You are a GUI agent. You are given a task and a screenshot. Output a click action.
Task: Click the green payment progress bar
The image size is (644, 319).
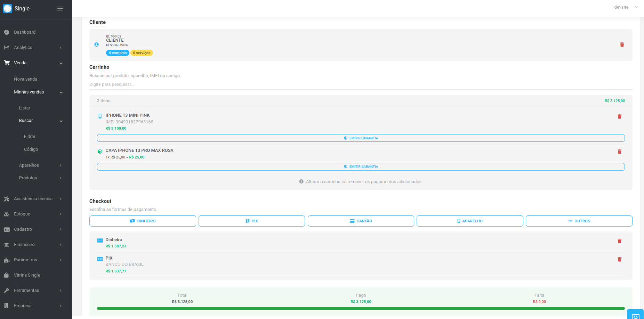point(361,308)
